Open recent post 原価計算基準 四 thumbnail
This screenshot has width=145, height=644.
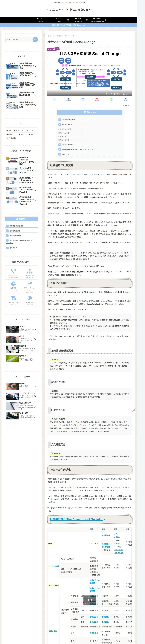pos(12,66)
